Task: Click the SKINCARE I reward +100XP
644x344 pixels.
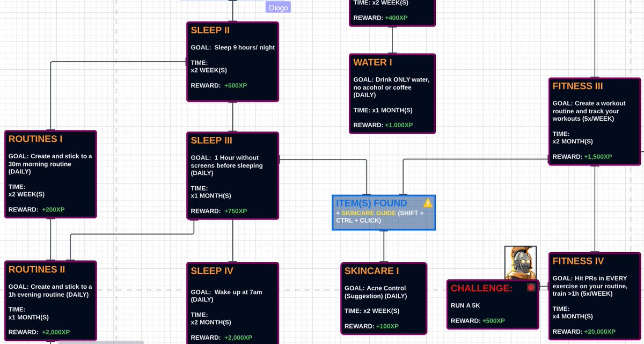Action: click(387, 326)
